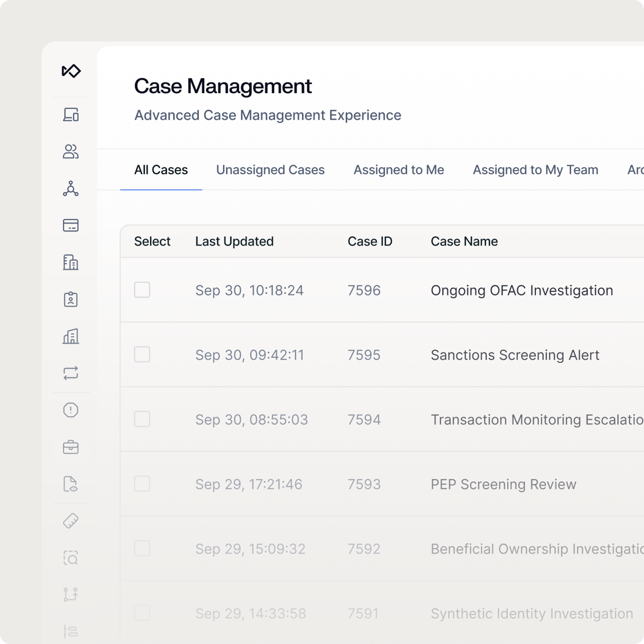Click the Case ID column header
Screen dimensions: 644x644
pos(370,241)
